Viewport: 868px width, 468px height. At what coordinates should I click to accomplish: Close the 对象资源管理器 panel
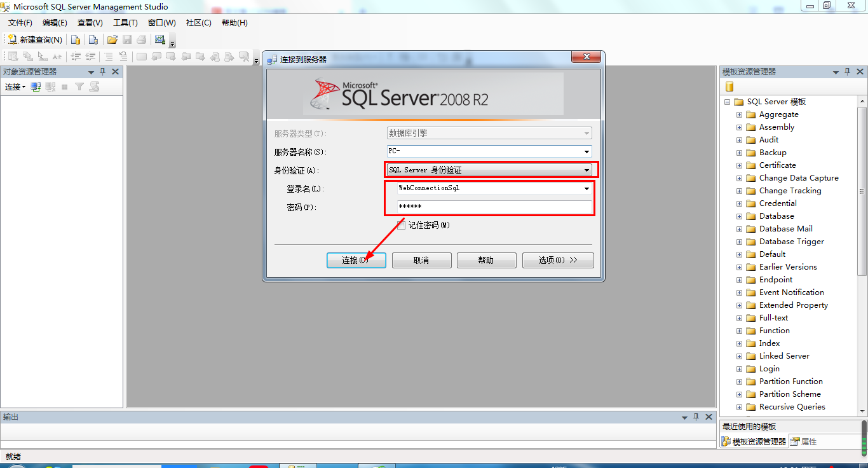115,72
